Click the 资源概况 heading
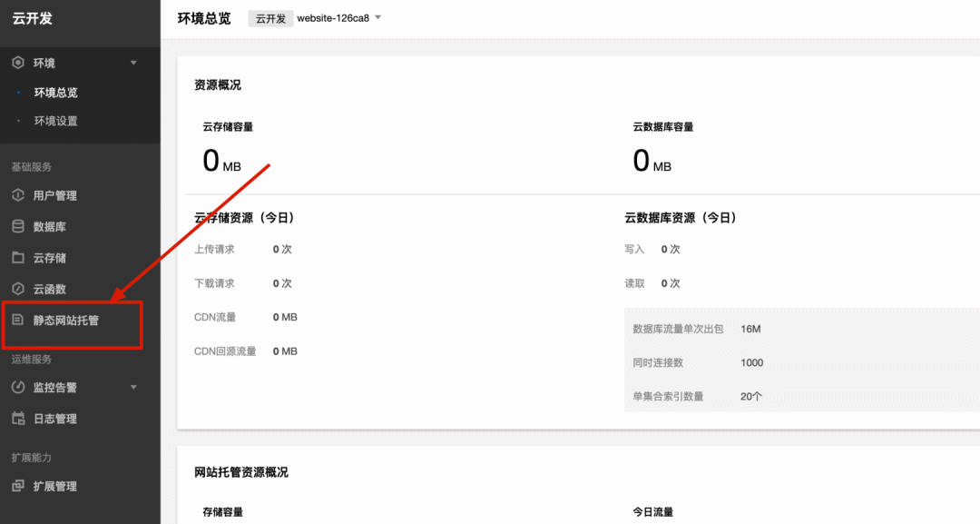Viewport: 980px width, 524px height. [x=218, y=85]
